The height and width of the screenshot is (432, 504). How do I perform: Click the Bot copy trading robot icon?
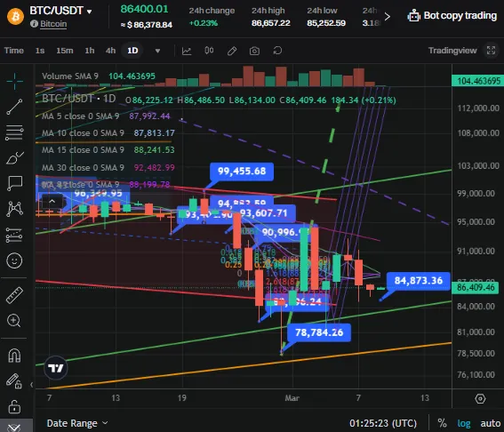(413, 15)
